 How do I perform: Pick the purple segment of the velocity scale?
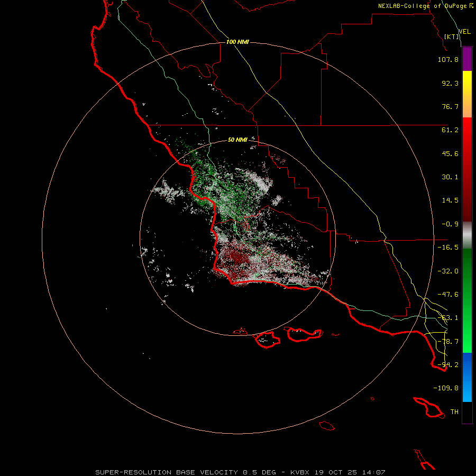tap(467, 59)
